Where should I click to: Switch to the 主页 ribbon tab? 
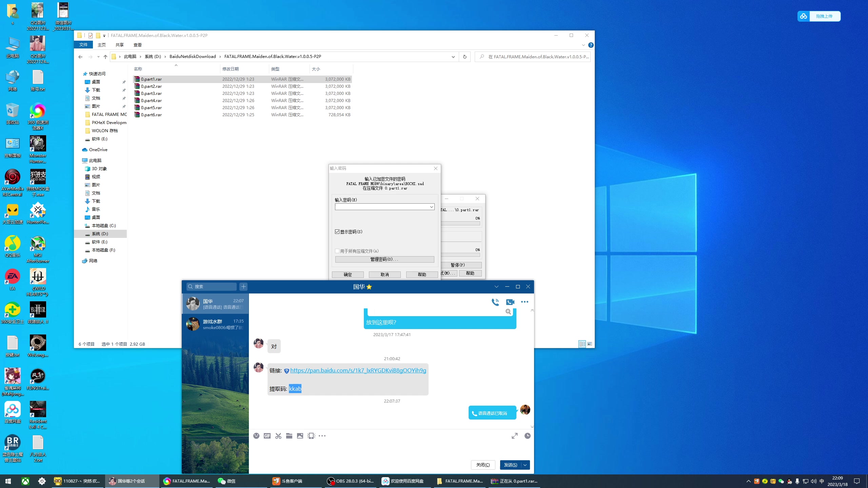click(102, 45)
